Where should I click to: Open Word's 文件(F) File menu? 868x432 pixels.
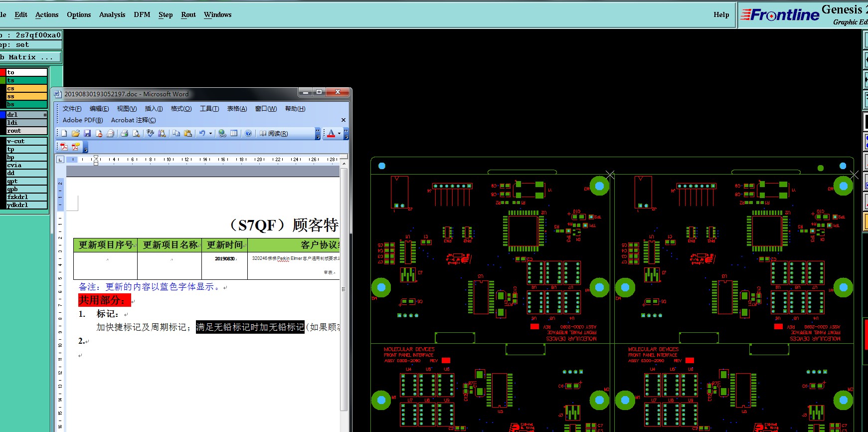(72, 109)
